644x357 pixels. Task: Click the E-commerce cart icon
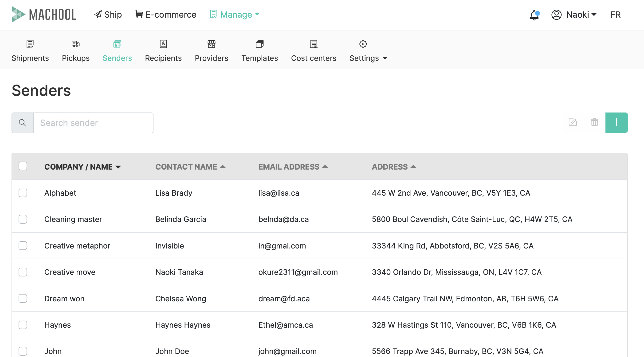139,14
